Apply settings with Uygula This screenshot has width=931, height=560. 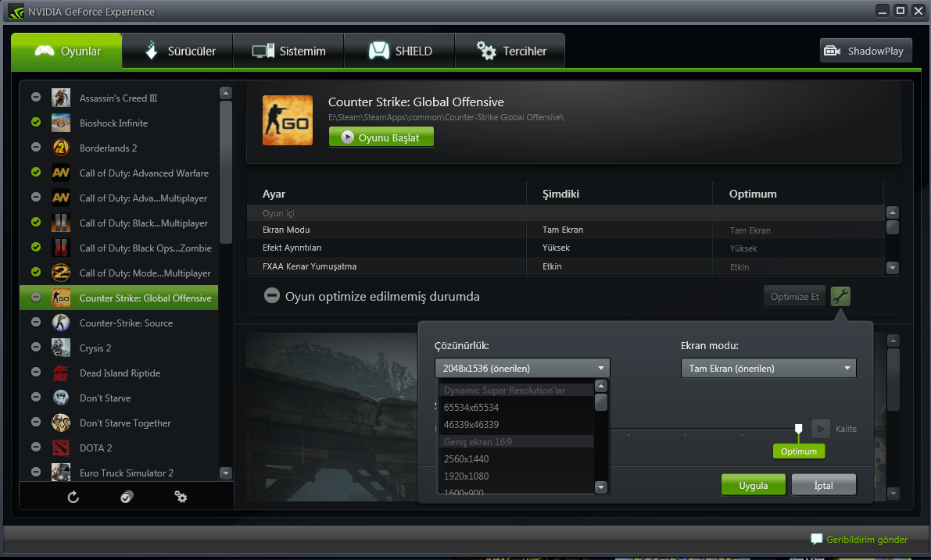coord(754,485)
